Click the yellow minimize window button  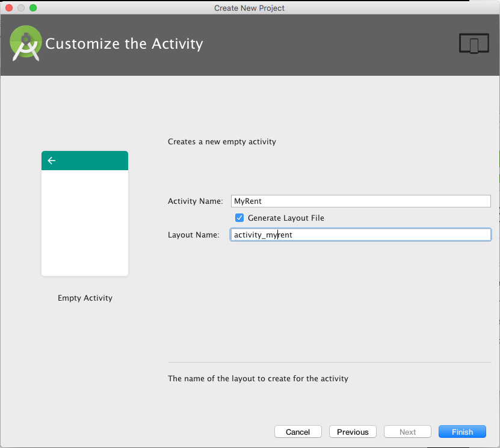21,8
